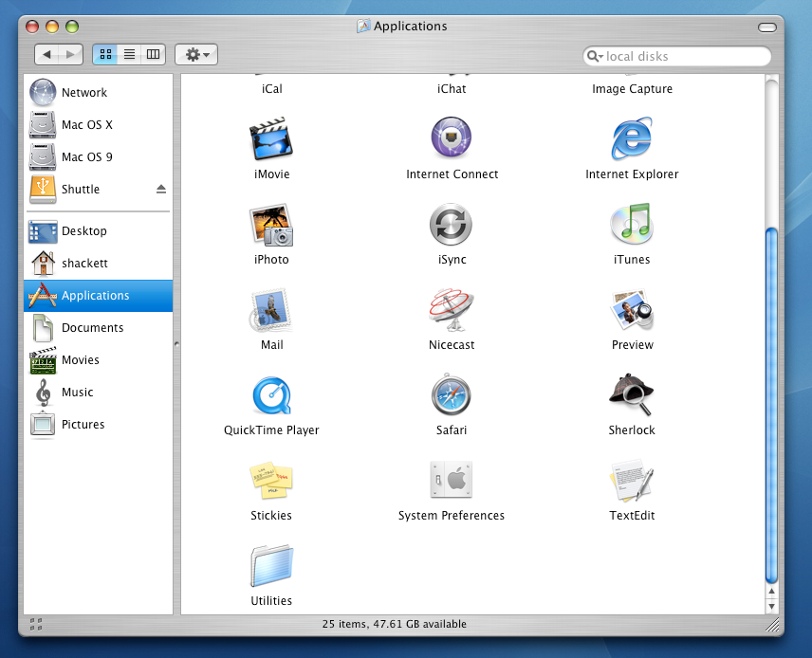Open the iMovie application icon
The image size is (812, 658).
(271, 138)
